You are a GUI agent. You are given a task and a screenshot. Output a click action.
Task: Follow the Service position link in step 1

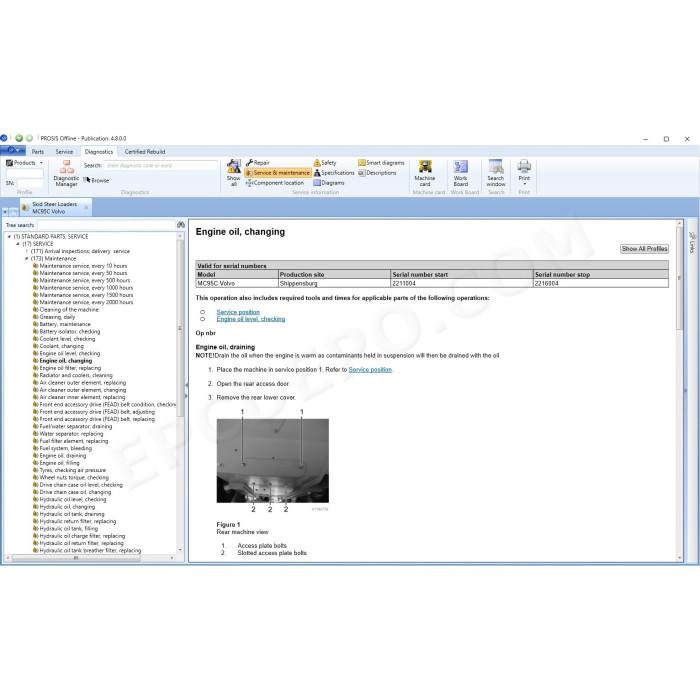(x=370, y=370)
